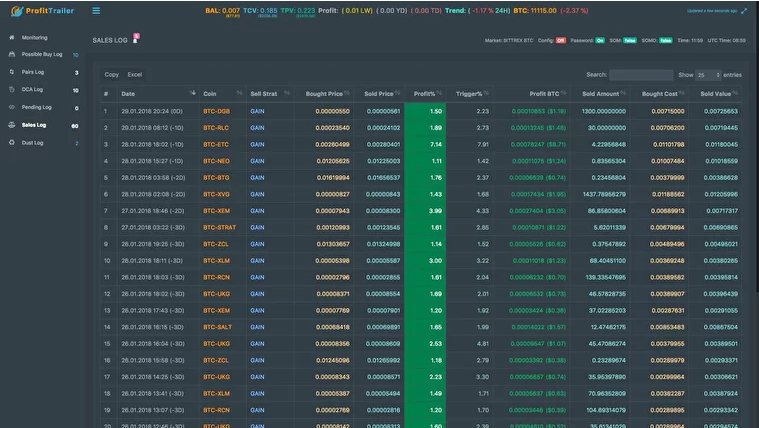Click the BTC-NEO coin link
This screenshot has width=759, height=428.
(216, 161)
